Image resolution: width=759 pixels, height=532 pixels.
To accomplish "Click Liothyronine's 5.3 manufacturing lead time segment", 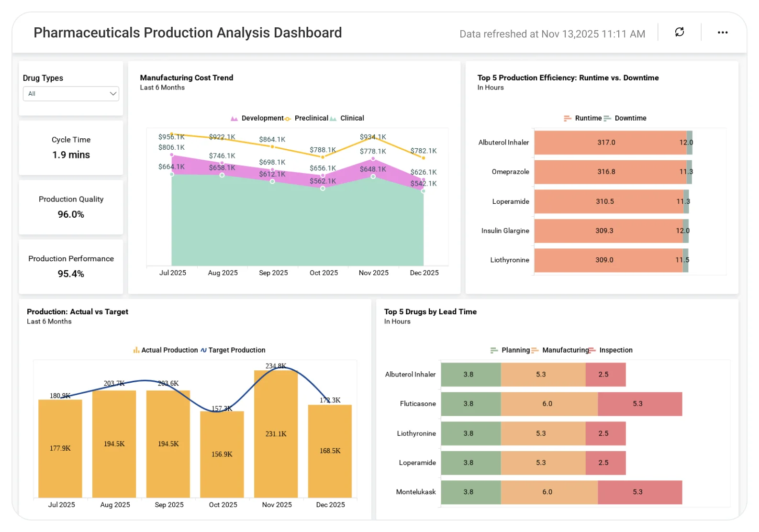I will pyautogui.click(x=543, y=433).
